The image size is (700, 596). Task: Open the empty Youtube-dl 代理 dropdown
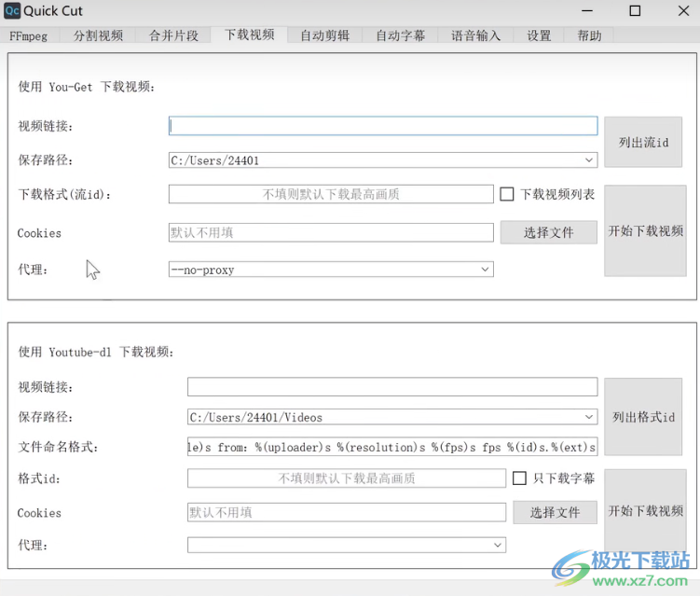347,545
